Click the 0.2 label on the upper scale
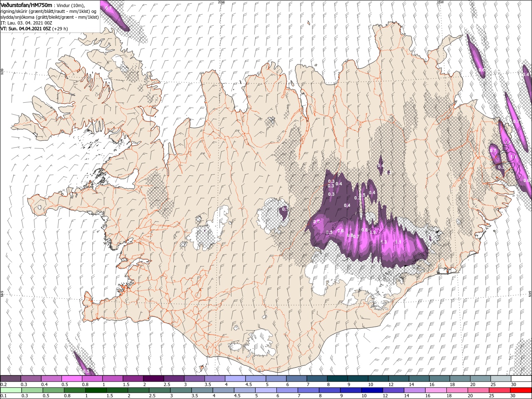 3,384
